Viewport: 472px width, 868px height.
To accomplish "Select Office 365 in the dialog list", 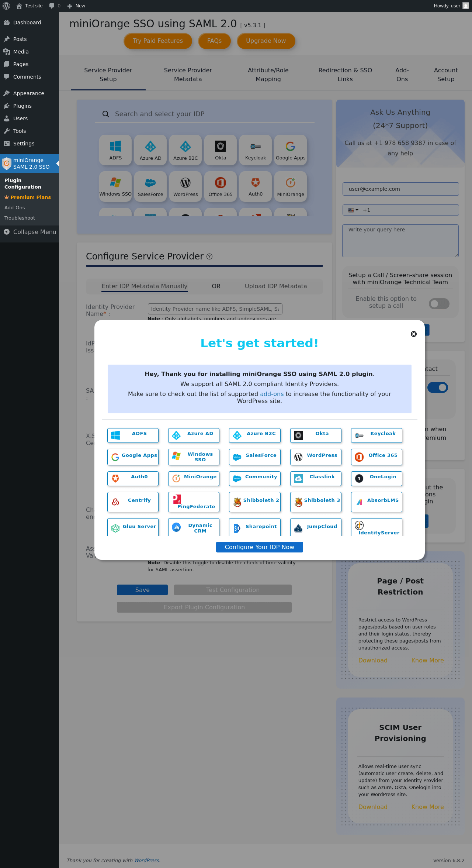I will click(x=376, y=457).
